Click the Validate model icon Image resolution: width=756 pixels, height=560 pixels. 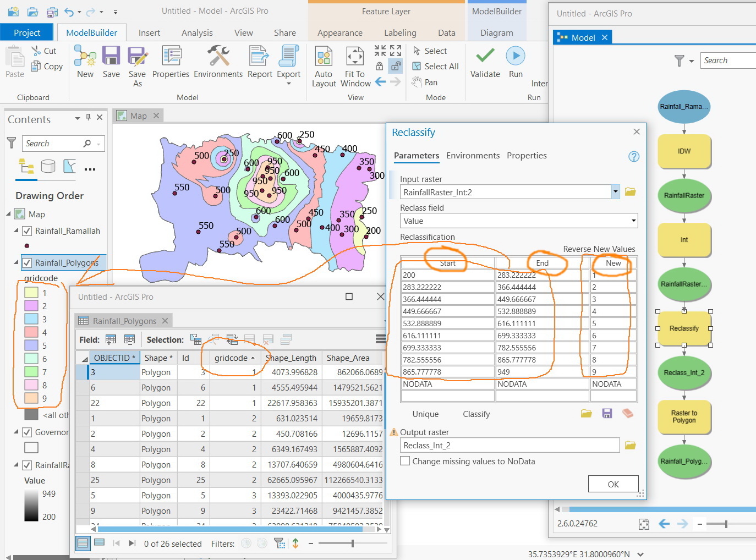point(485,57)
